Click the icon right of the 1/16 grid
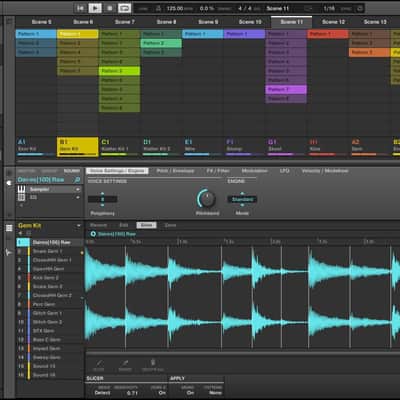This screenshot has width=400, height=400. point(360,8)
